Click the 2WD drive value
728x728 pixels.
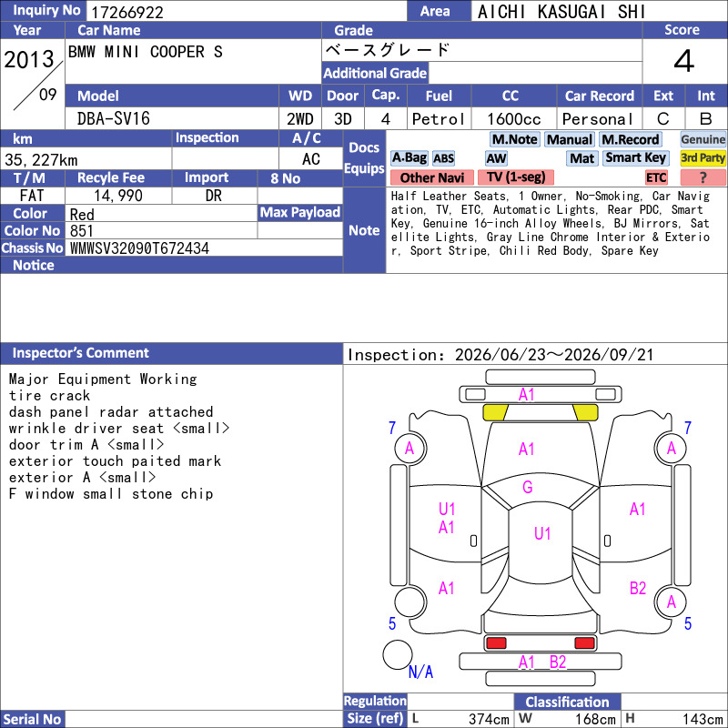tap(300, 119)
